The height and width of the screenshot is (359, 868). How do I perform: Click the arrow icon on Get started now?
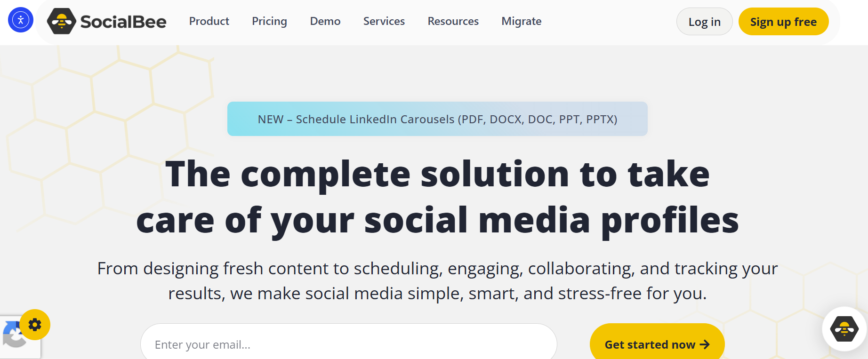tap(704, 344)
